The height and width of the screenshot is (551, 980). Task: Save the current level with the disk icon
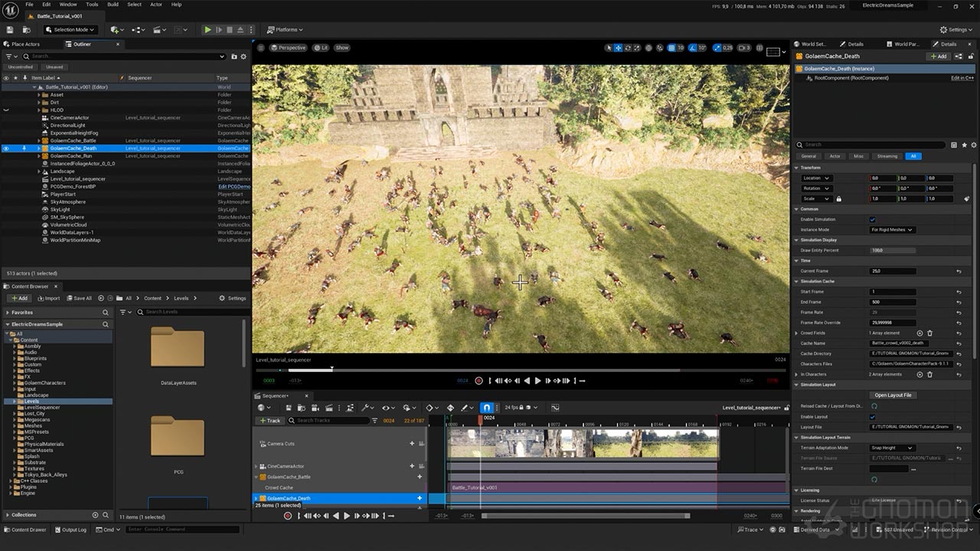coord(10,30)
